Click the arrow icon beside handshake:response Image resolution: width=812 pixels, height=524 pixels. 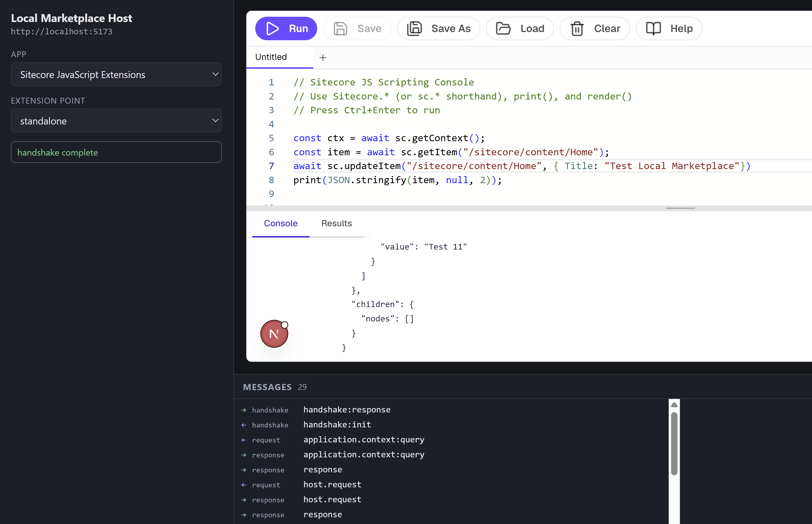pos(244,410)
